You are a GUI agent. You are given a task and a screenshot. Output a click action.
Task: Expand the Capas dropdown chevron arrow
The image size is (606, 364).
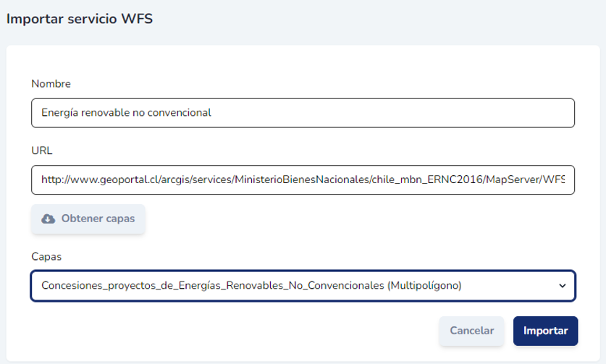(x=563, y=286)
